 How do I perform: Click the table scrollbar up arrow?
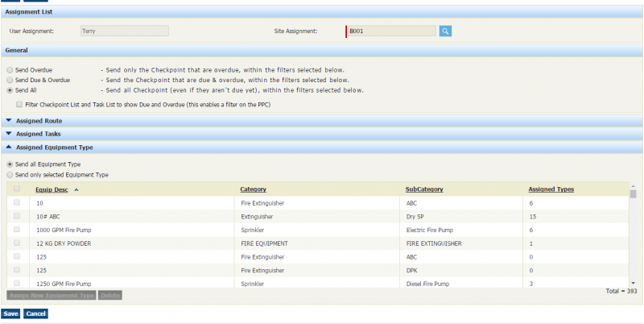[633, 186]
